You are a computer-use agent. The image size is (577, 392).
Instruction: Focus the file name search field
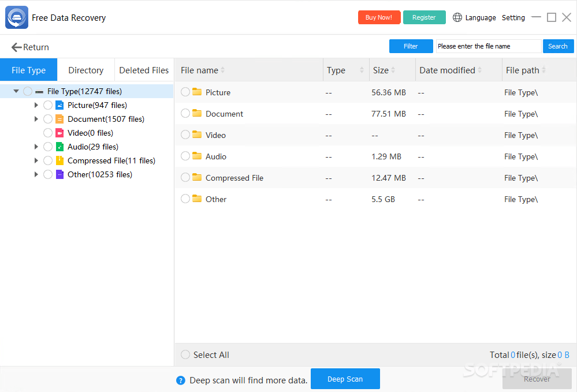(x=489, y=46)
